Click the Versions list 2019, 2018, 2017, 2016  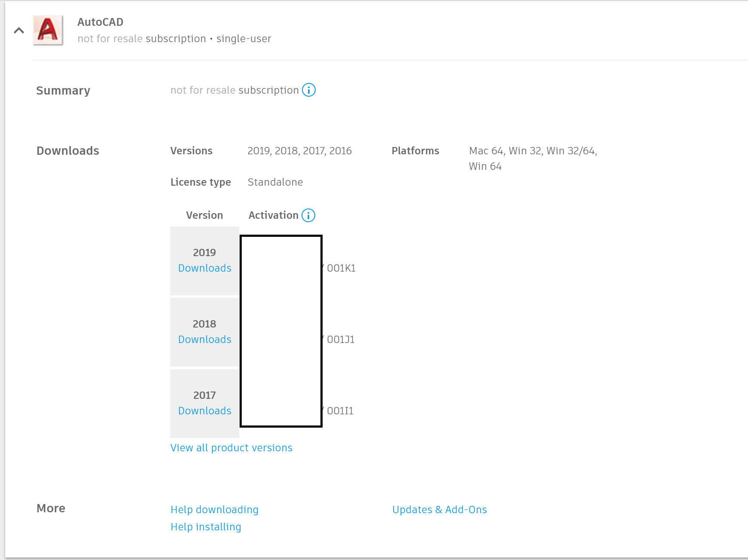(300, 150)
